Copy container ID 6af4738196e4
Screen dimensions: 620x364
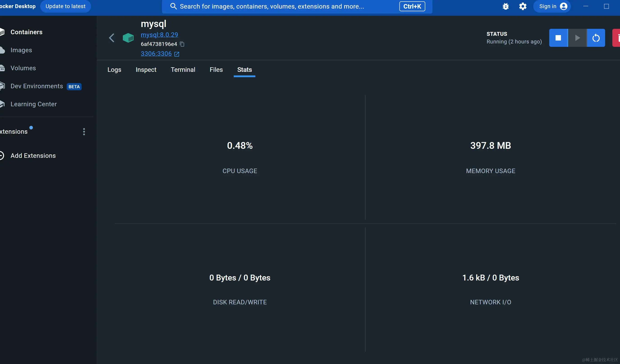tap(182, 44)
